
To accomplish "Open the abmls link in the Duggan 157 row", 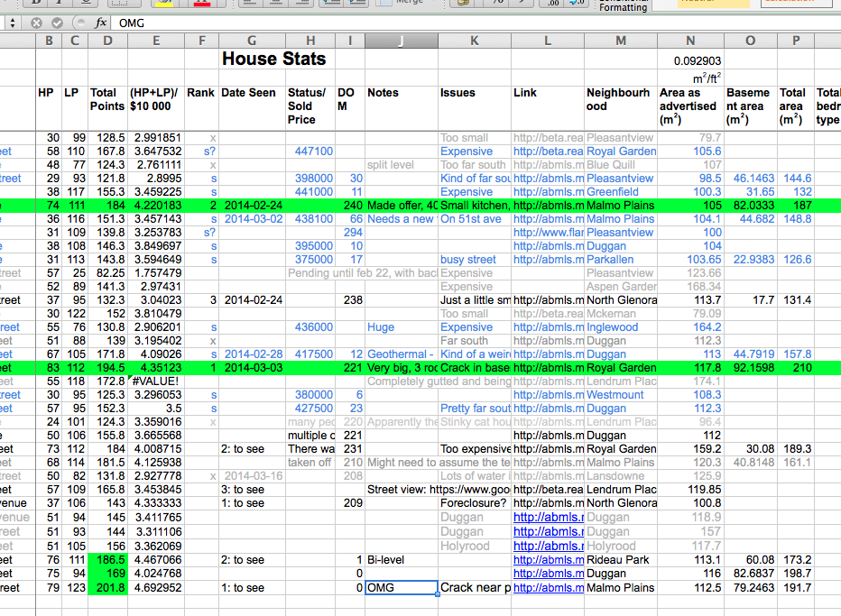I will pyautogui.click(x=548, y=532).
